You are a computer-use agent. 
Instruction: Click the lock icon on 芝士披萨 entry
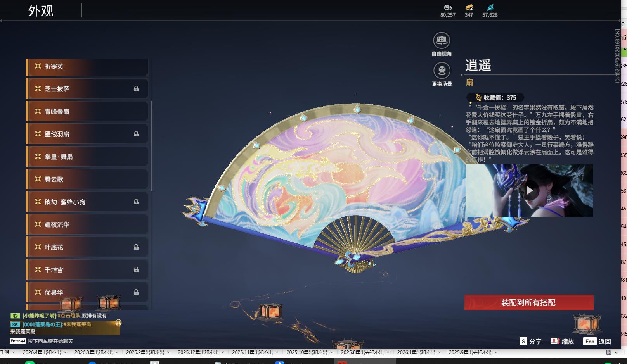click(x=136, y=89)
